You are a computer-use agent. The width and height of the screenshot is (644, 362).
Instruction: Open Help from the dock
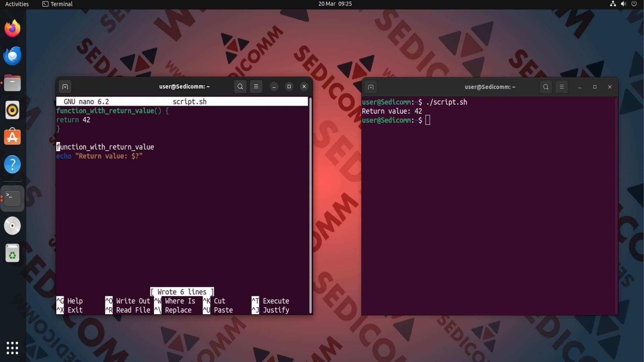coord(12,165)
